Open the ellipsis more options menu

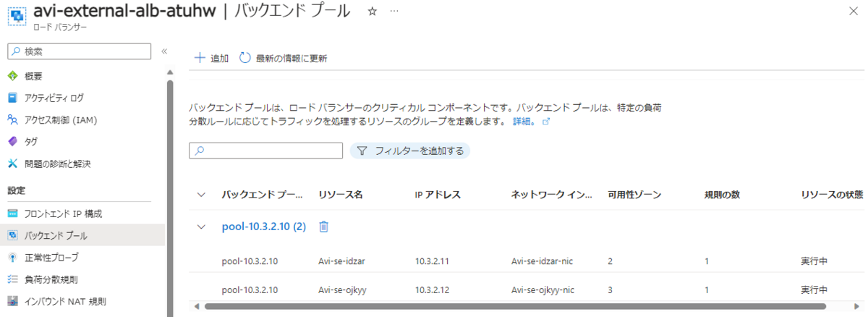[393, 12]
